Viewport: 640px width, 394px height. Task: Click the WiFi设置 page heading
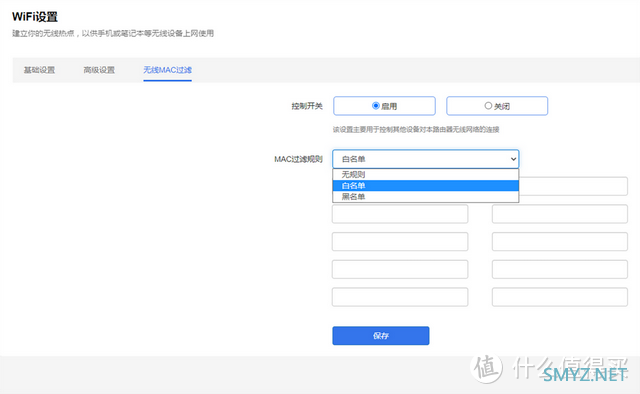pyautogui.click(x=35, y=17)
